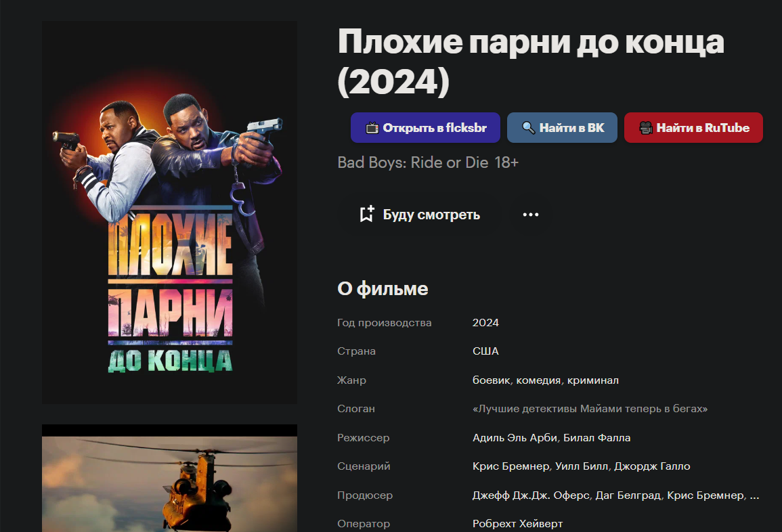
Task: Click the О фильме section heading
Action: (x=383, y=289)
